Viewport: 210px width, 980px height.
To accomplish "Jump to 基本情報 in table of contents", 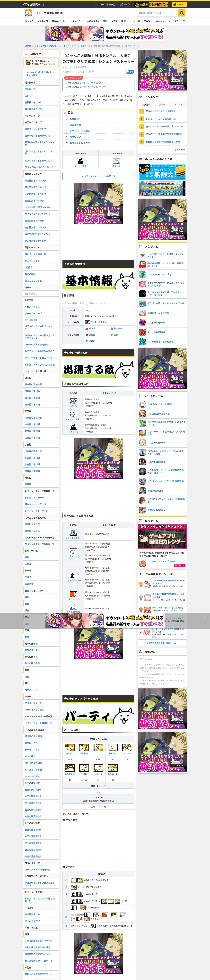I will 74,119.
